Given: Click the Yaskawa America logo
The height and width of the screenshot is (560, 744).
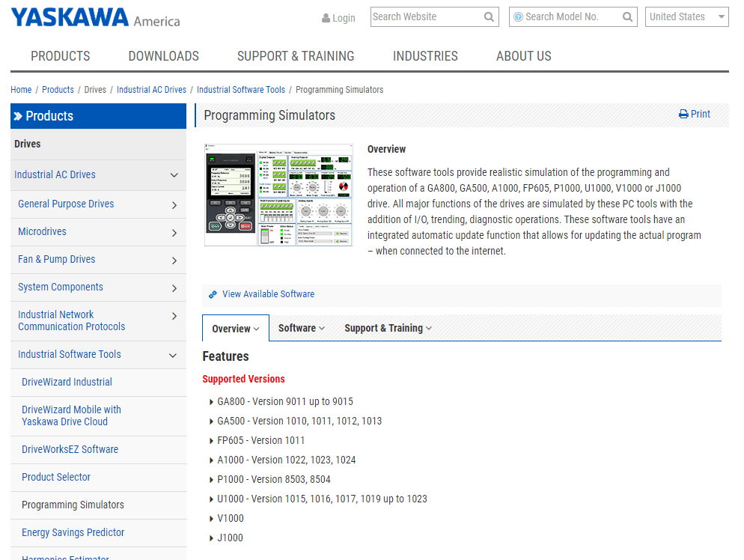Looking at the screenshot, I should point(95,17).
